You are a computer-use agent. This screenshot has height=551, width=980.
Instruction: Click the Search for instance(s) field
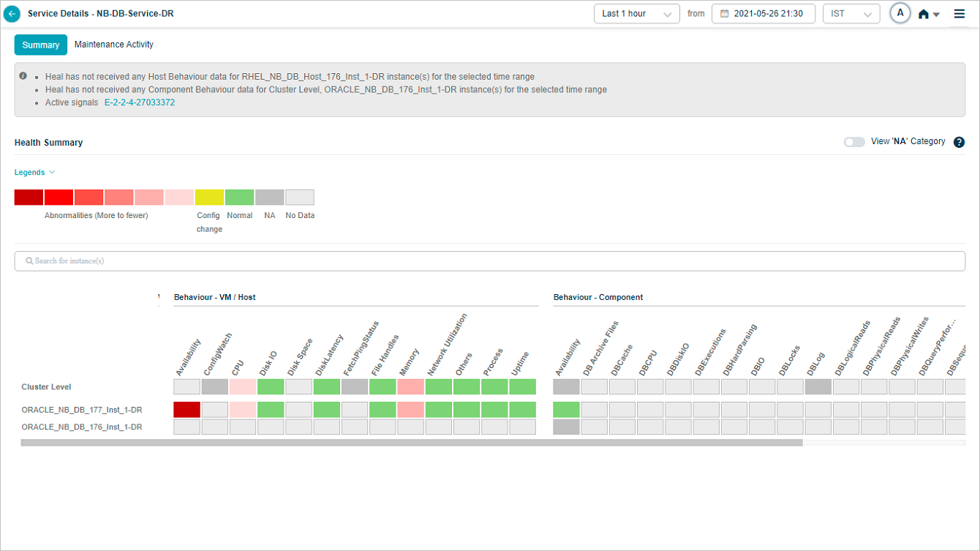point(490,261)
